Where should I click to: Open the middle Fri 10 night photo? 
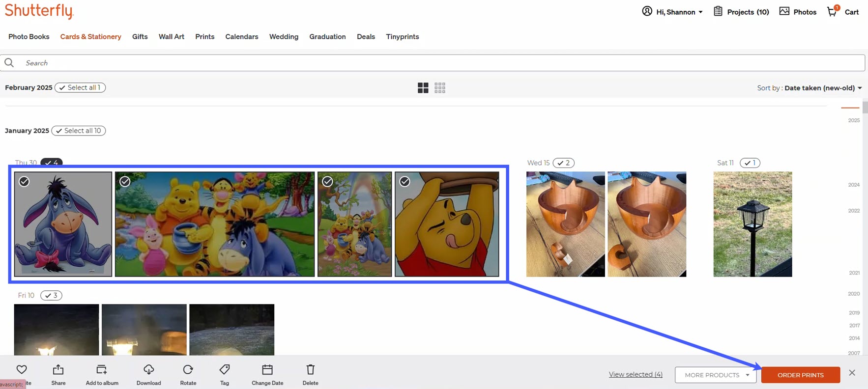[144, 330]
